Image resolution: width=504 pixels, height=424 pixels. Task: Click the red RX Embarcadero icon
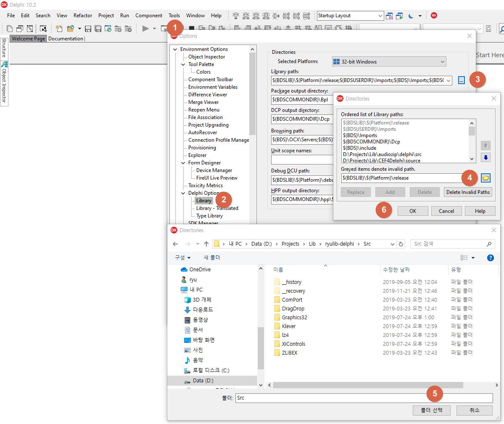434,16
